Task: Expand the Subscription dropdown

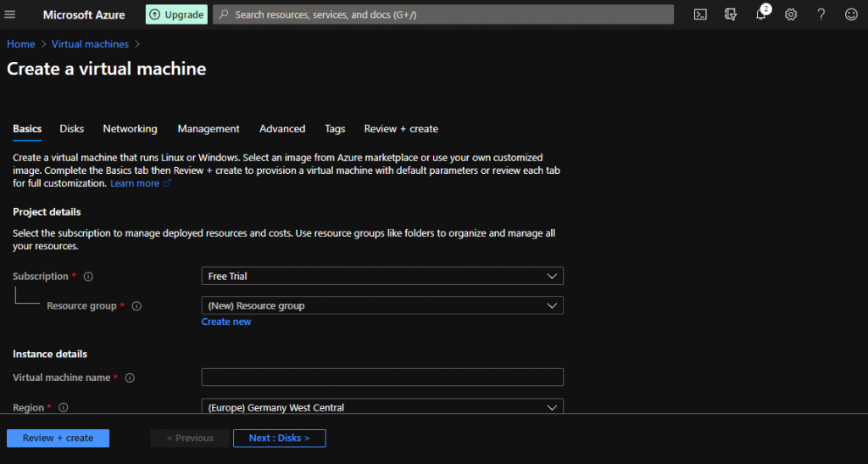Action: coord(382,277)
